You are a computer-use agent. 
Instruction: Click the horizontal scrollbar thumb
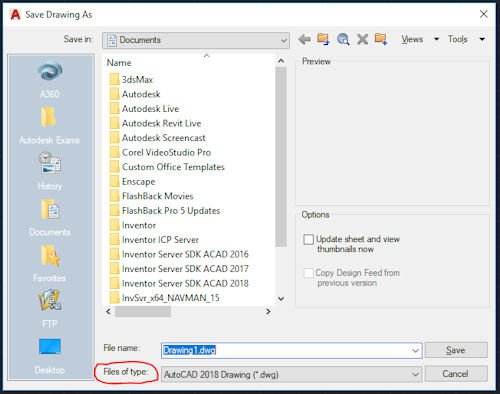coord(143,312)
